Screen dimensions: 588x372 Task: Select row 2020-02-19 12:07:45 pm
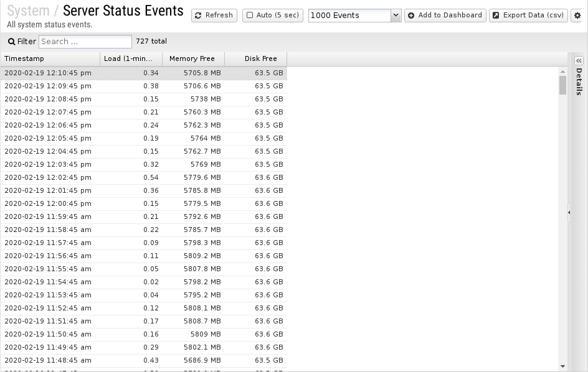pyautogui.click(x=144, y=113)
